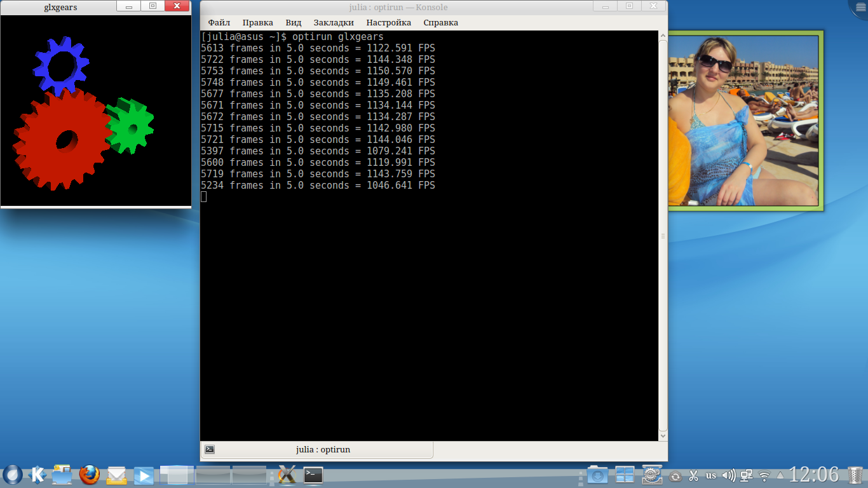Click the '1046.641 FPS' output line
The width and height of the screenshot is (868, 488).
pyautogui.click(x=318, y=186)
